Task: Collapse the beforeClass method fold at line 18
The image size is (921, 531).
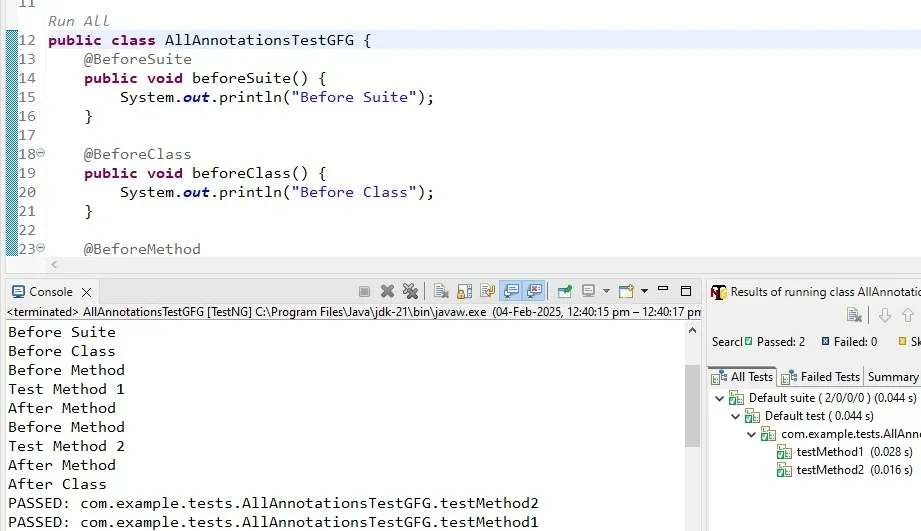Action: [x=41, y=153]
